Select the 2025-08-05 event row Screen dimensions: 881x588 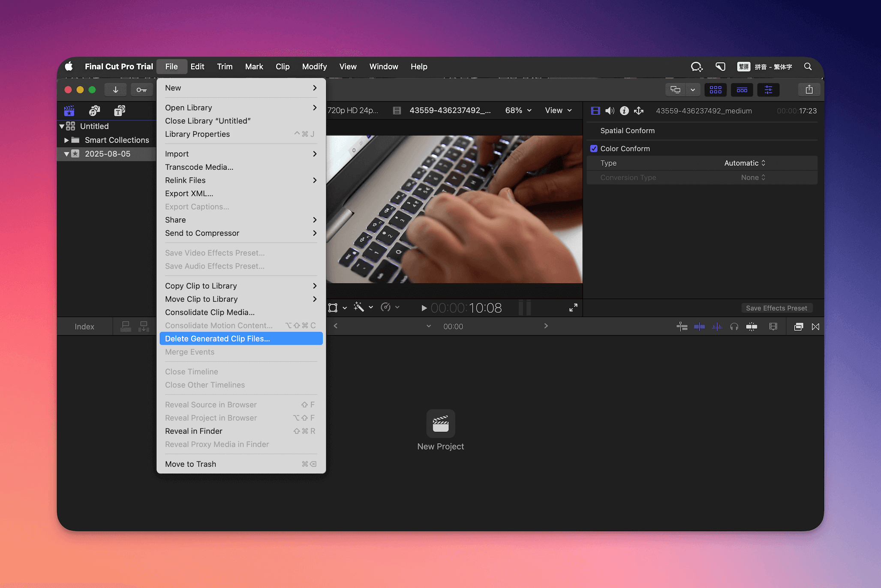107,154
